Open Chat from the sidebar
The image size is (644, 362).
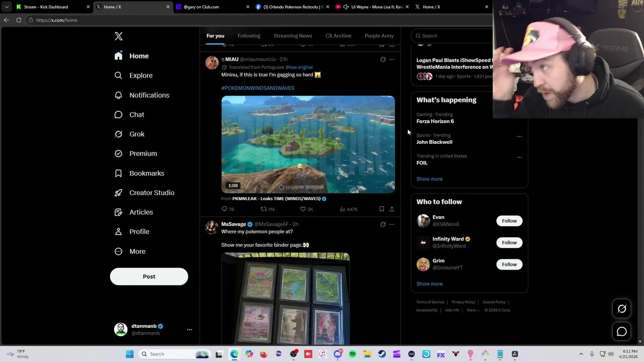pyautogui.click(x=129, y=115)
